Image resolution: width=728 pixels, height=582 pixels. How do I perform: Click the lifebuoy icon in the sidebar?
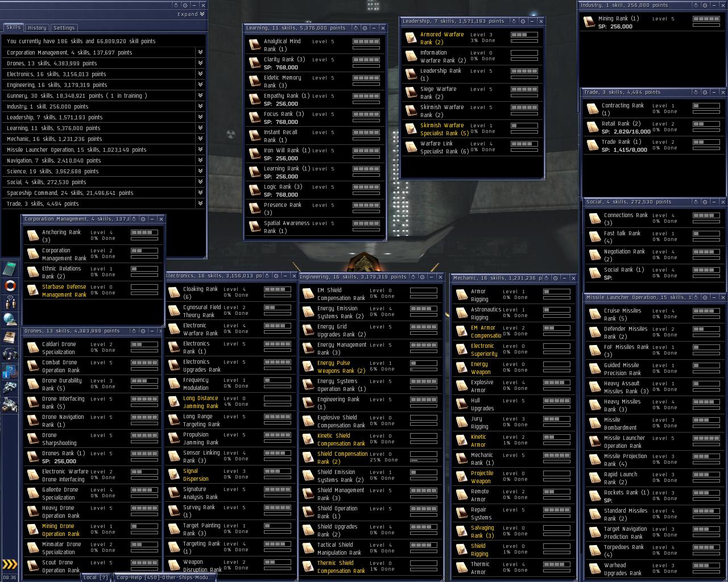(x=10, y=285)
